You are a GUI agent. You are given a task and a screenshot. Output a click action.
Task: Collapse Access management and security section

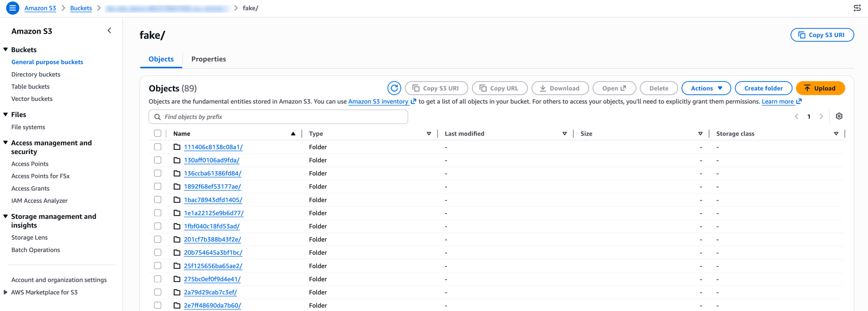click(x=6, y=143)
